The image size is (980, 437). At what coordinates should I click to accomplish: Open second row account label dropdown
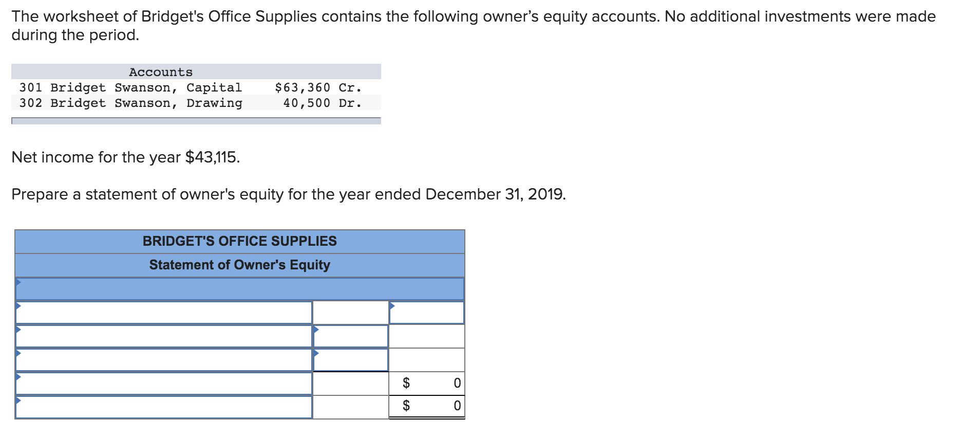[x=163, y=336]
